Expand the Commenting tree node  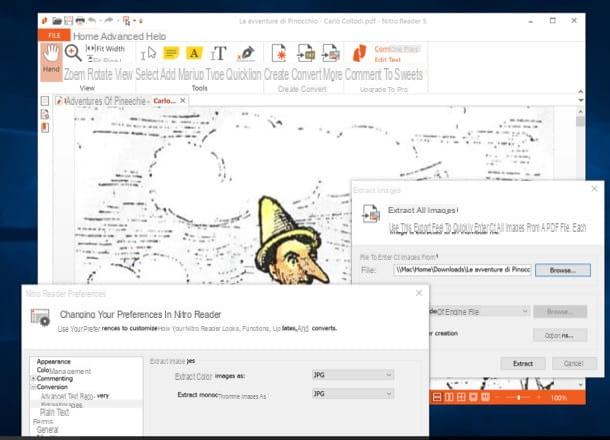pyautogui.click(x=33, y=379)
